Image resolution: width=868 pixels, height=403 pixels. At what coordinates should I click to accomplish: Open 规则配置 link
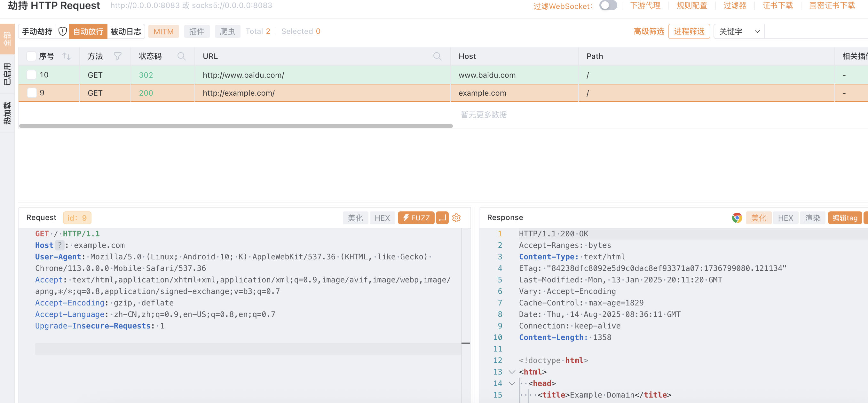[692, 6]
